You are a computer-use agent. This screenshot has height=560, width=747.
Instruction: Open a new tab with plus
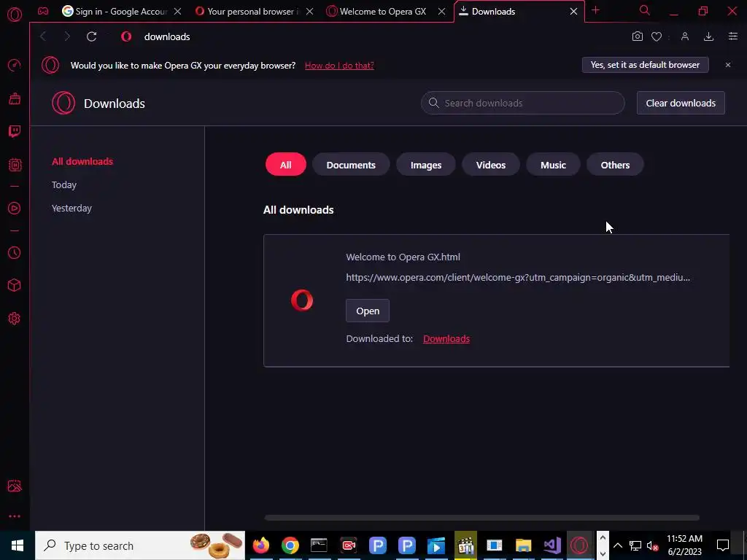pyautogui.click(x=595, y=10)
